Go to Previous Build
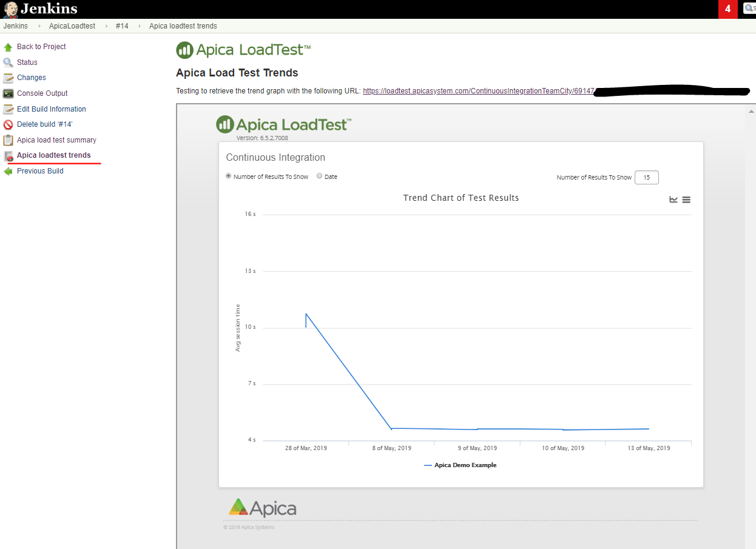 pyautogui.click(x=40, y=171)
